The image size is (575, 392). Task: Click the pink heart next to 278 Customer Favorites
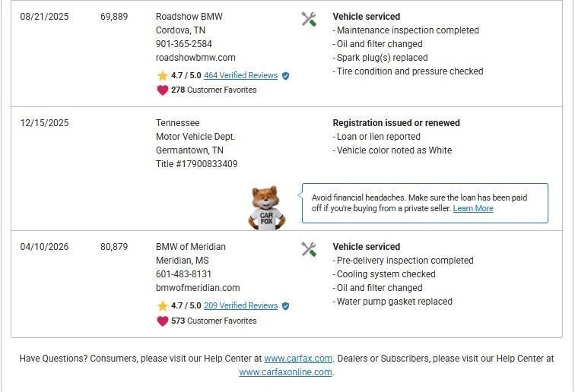point(162,90)
